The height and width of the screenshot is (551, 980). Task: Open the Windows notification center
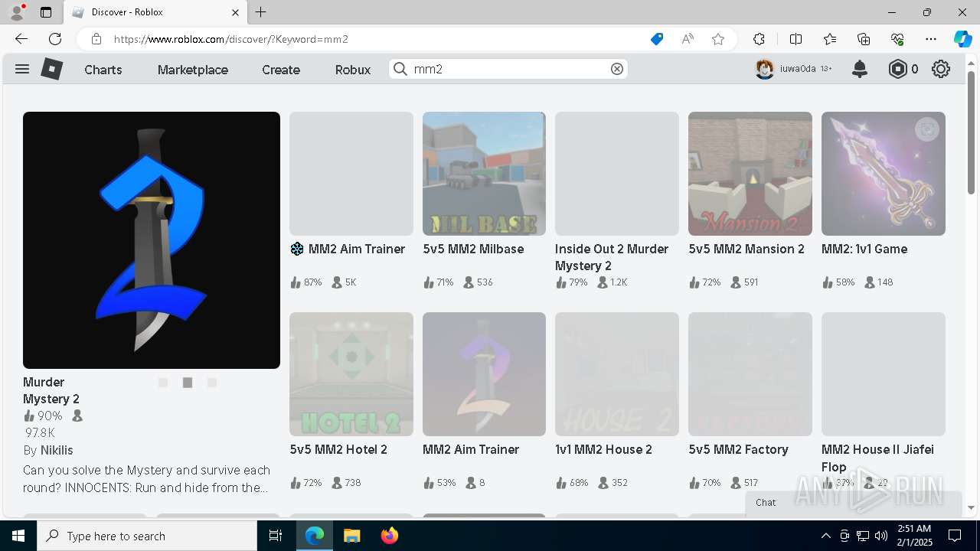955,536
